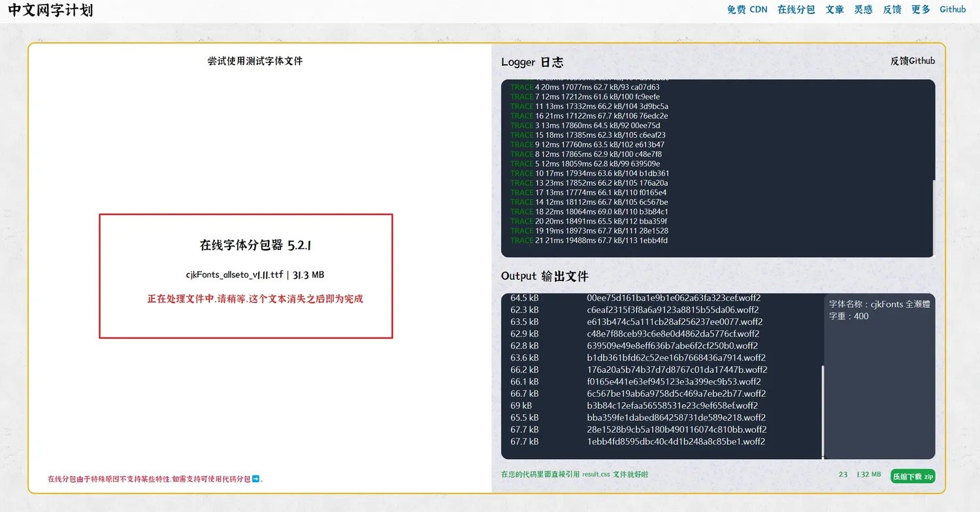The height and width of the screenshot is (512, 980).
Task: Click log line ending with 1ebb4fd
Action: (x=589, y=241)
